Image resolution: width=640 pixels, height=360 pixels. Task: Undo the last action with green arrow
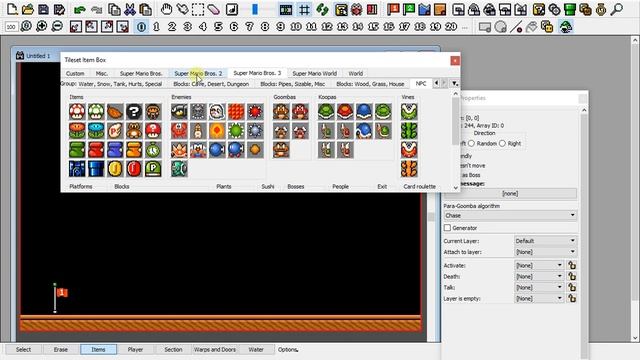pos(80,9)
